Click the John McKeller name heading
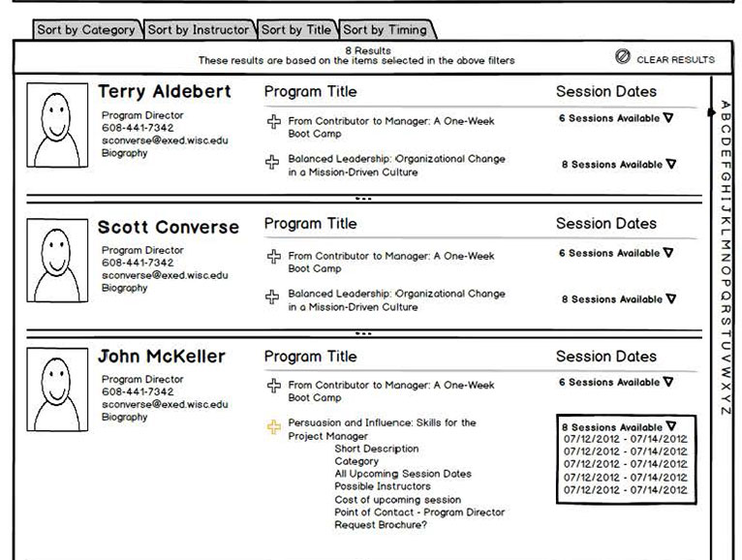 [x=162, y=357]
